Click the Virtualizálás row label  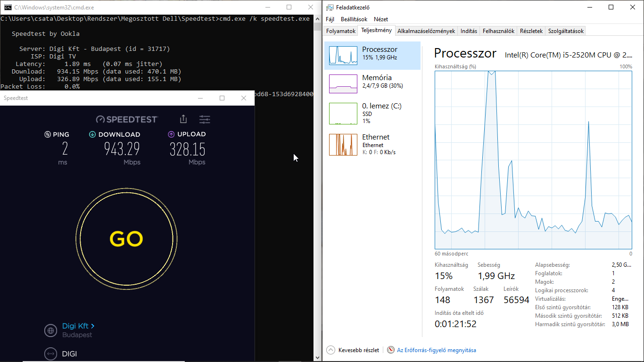(550, 299)
